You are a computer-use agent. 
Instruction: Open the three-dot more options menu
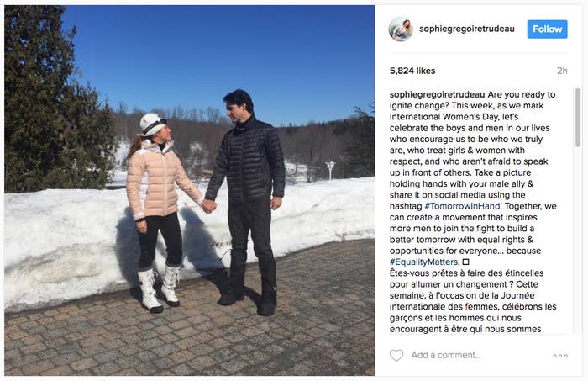(x=560, y=356)
